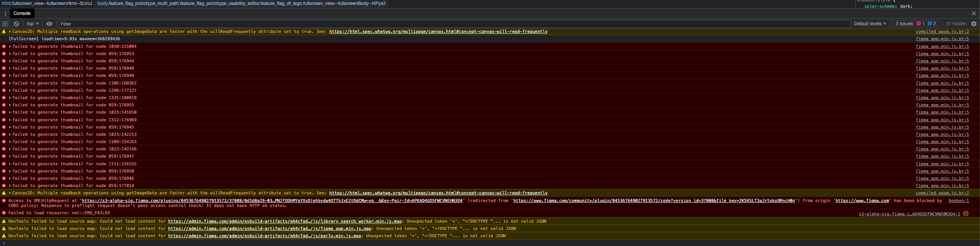
Task: Open source link for node 1023:142146 error
Action: click(942, 149)
